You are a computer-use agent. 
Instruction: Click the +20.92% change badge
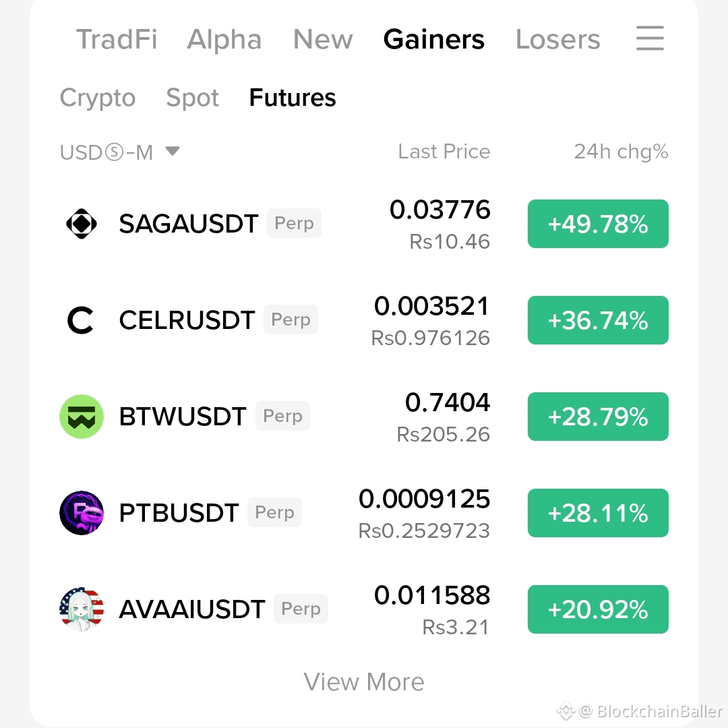(x=598, y=609)
